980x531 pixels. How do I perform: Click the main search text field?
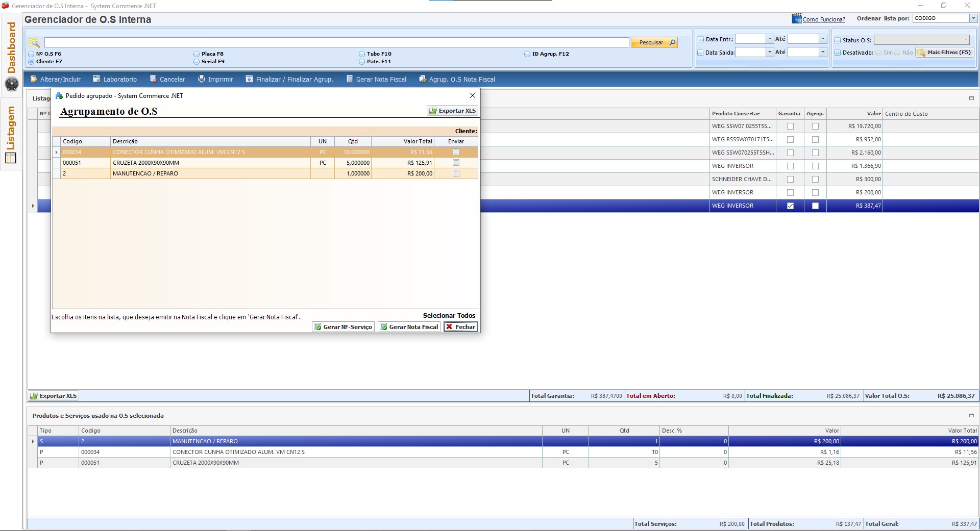[336, 42]
